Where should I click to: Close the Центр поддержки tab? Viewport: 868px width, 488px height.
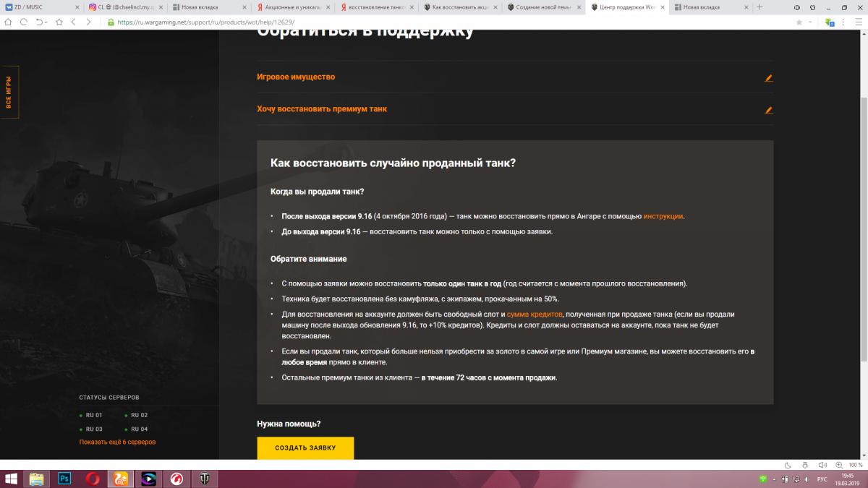(664, 7)
